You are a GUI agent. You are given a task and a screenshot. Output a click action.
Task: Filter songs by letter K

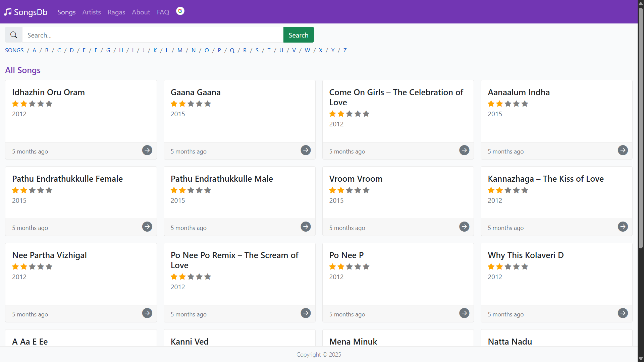(155, 50)
